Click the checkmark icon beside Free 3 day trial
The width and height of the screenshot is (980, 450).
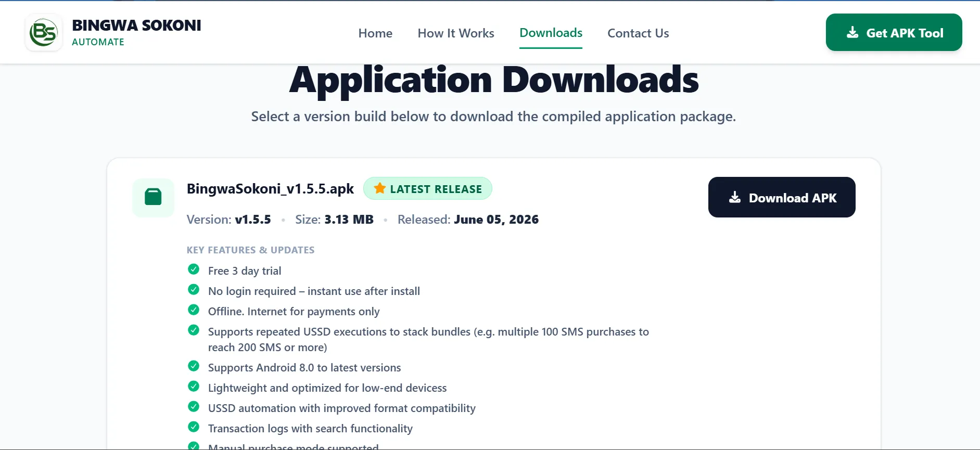tap(194, 269)
